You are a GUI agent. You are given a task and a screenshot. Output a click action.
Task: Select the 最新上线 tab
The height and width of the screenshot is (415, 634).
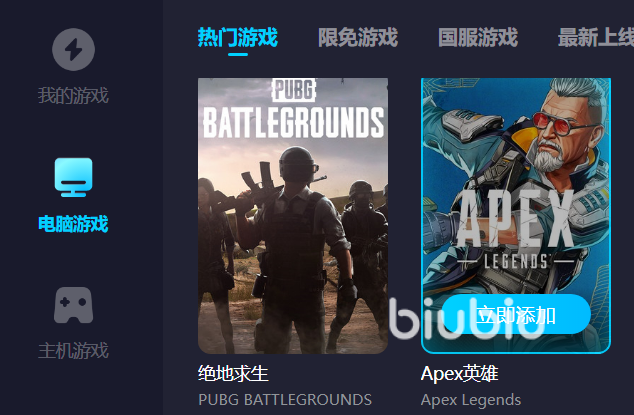(596, 37)
